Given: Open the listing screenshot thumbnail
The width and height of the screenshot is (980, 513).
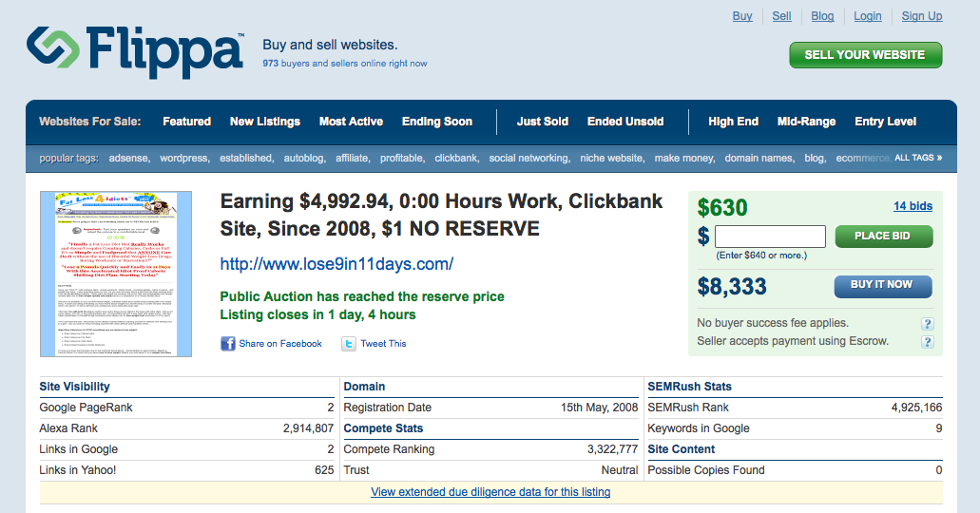Looking at the screenshot, I should pos(116,274).
